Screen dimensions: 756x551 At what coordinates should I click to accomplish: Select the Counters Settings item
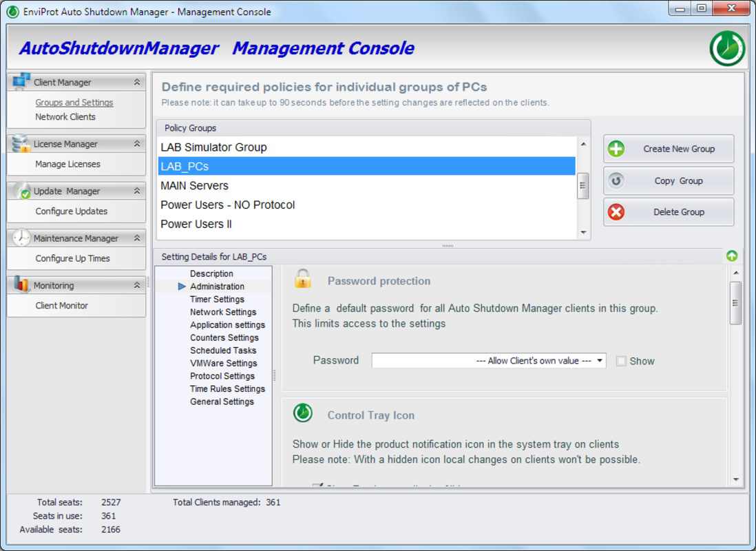tap(224, 337)
